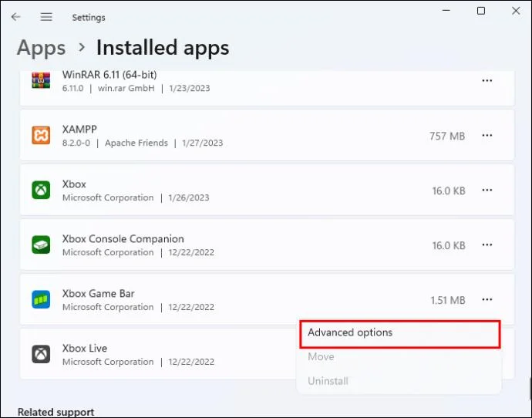Open three-dot menu for Xbox Console Companion
Screen dimensions: 532x418
[x=487, y=244]
